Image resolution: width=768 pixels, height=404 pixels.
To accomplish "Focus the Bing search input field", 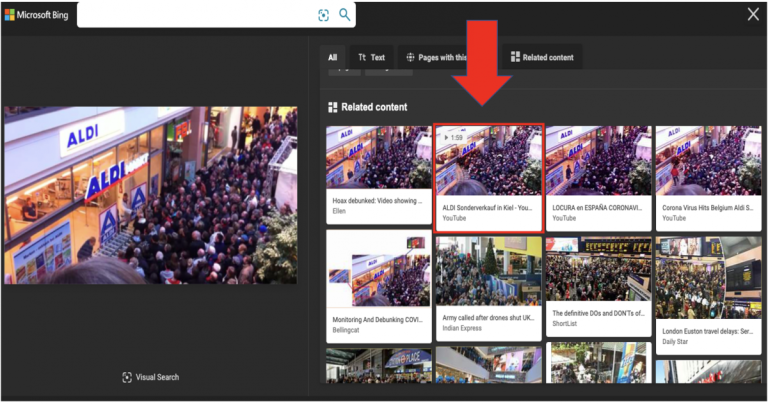I will 195,15.
